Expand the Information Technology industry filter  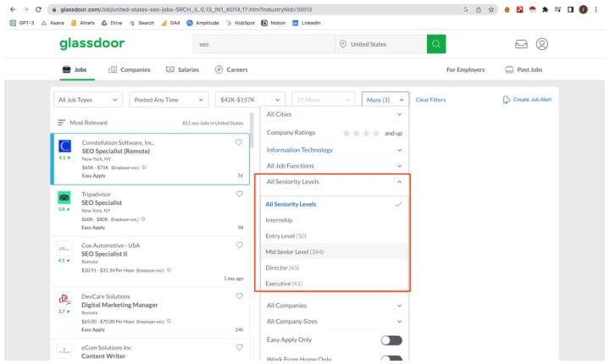334,150
